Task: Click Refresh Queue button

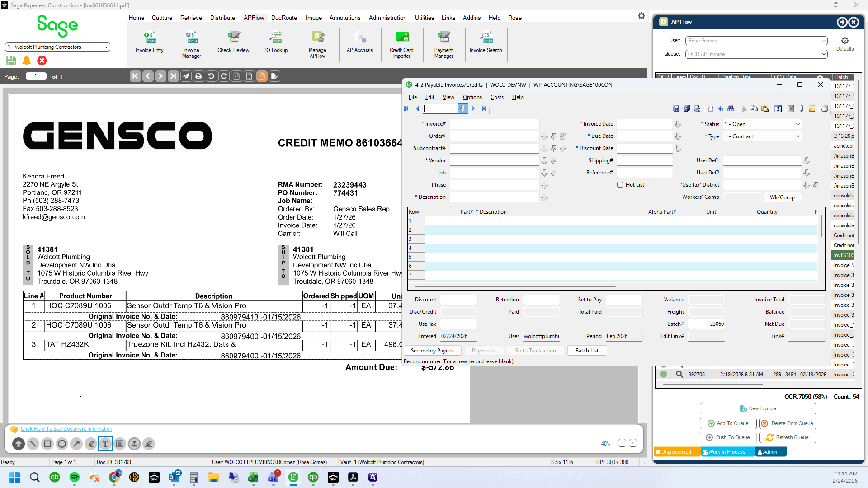Action: point(788,437)
